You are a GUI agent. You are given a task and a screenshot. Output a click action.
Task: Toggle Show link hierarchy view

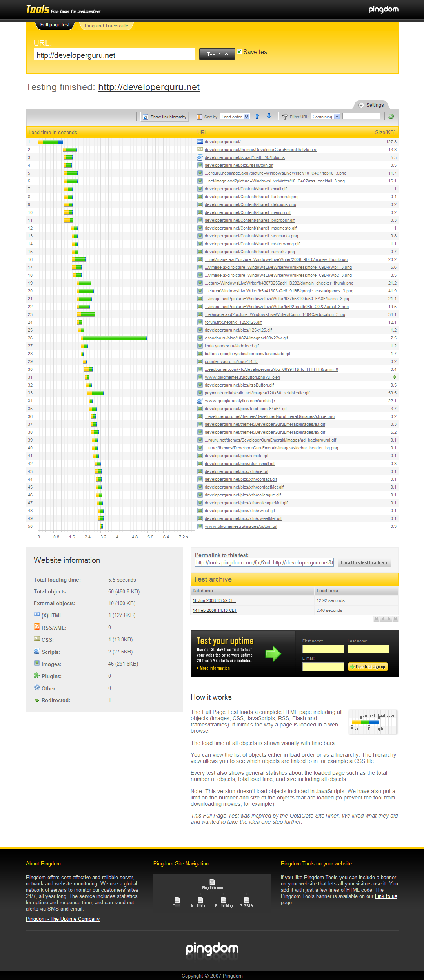tap(165, 117)
